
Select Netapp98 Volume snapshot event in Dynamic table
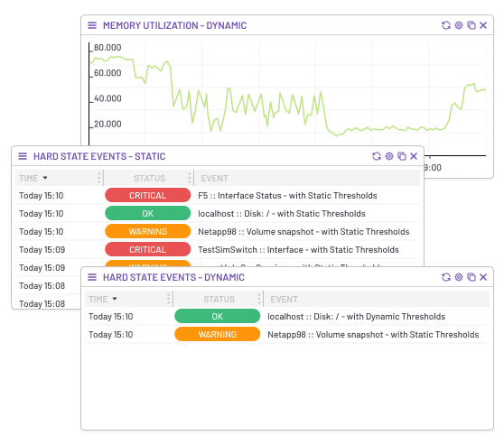[373, 335]
